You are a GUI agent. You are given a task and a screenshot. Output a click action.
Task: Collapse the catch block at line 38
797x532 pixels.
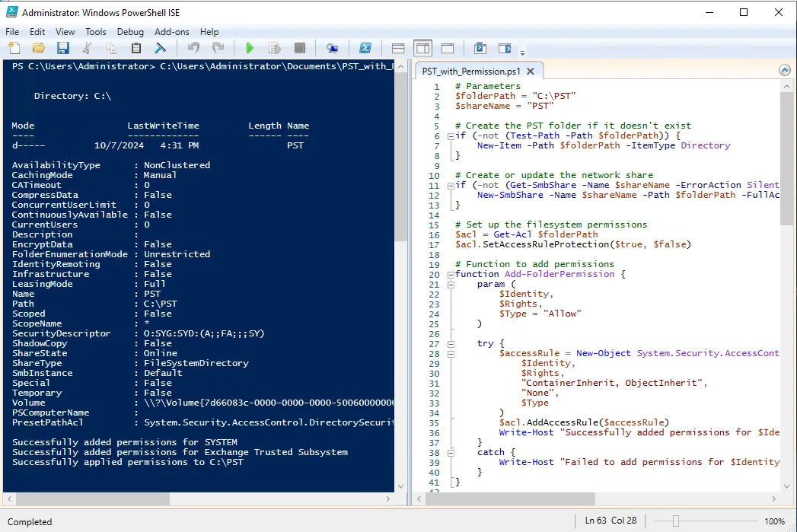[451, 453]
